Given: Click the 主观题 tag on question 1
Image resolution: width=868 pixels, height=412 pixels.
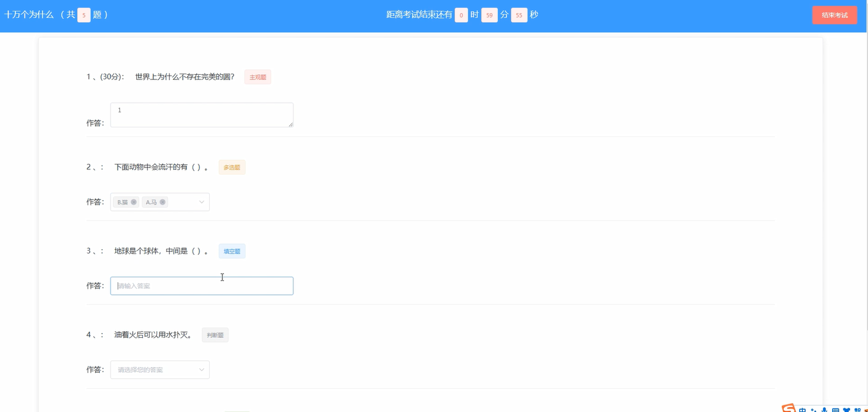Looking at the screenshot, I should click(x=257, y=77).
